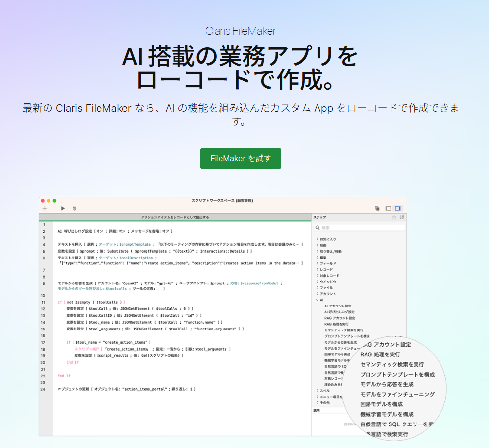Click the FileMaker を試す button
The width and height of the screenshot is (489, 448).
click(241, 159)
